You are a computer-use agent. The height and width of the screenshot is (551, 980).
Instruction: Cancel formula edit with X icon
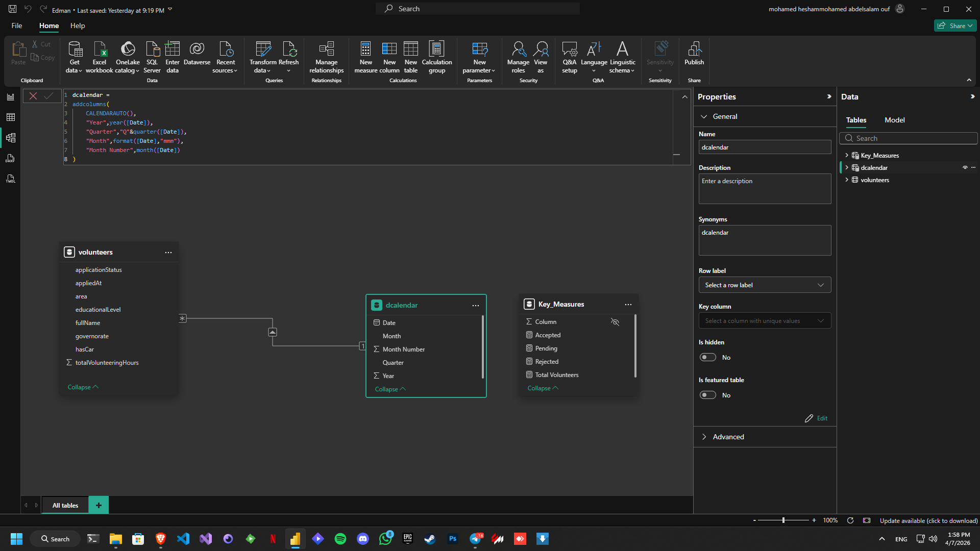coord(33,96)
